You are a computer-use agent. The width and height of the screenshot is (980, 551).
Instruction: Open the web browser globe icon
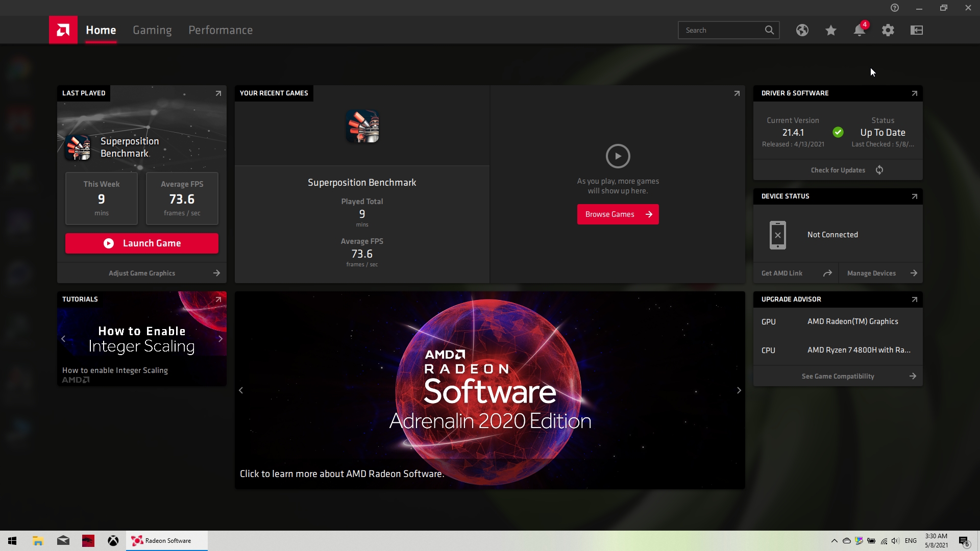coord(802,30)
